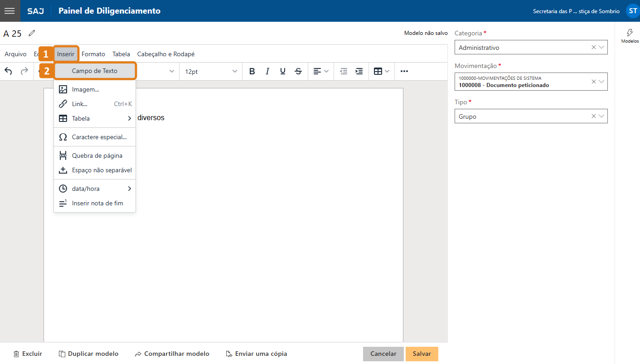This screenshot has height=364, width=640.
Task: Clear the Tipo field with the X
Action: tap(593, 116)
